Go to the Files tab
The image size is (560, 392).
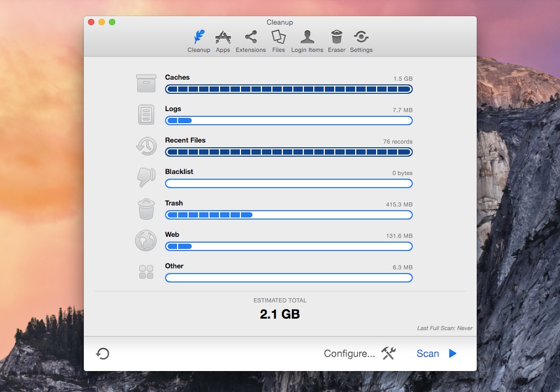coord(279,41)
